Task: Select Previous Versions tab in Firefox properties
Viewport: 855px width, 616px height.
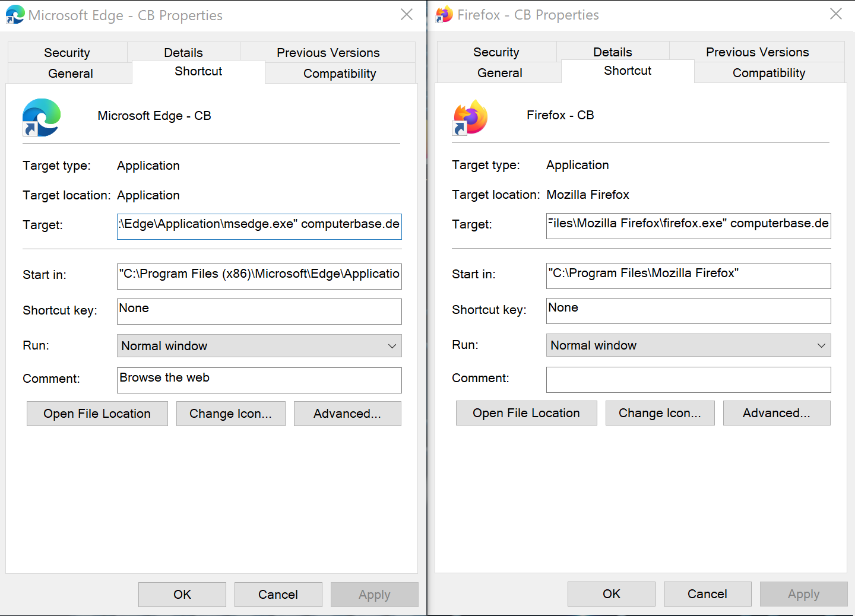Action: tap(757, 52)
